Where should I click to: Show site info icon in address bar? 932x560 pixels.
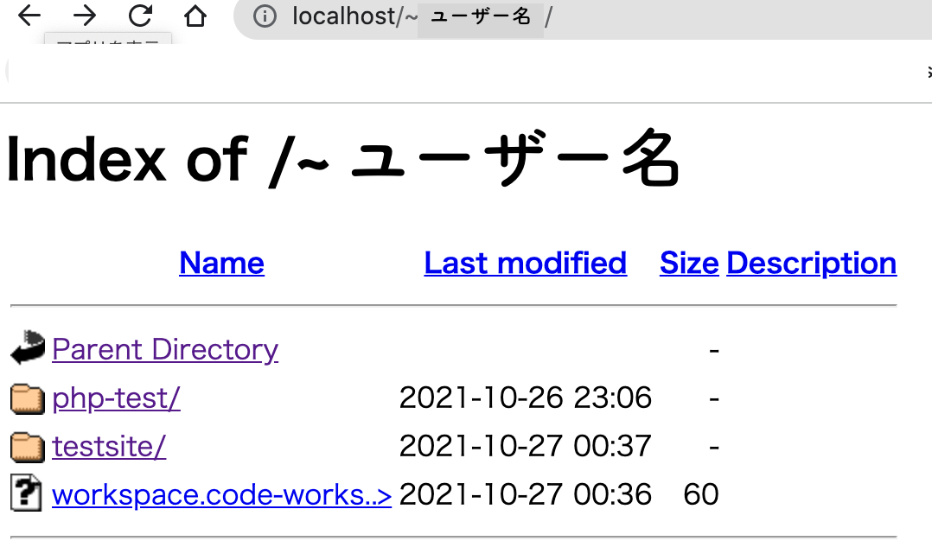(265, 16)
